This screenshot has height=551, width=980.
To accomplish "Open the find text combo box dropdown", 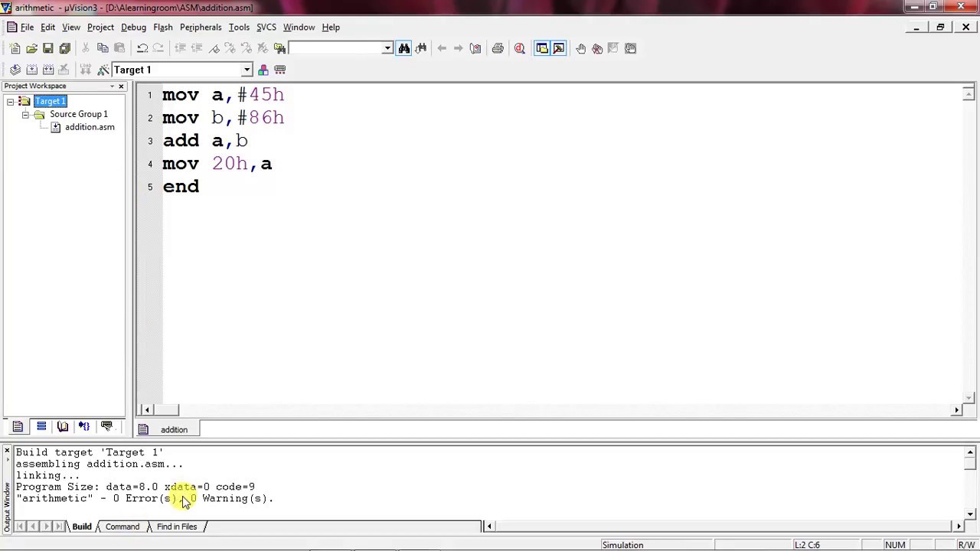I will click(x=387, y=48).
